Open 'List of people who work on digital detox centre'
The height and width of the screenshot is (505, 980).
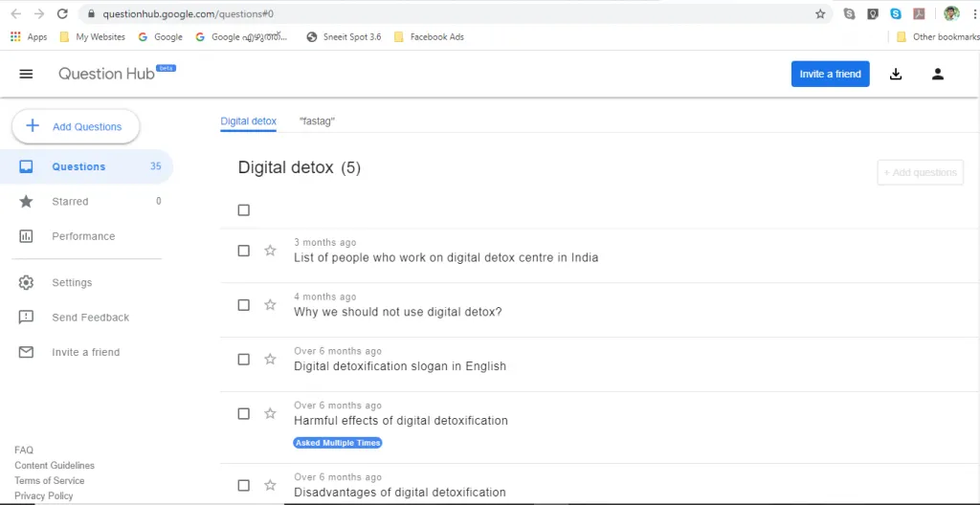click(446, 257)
